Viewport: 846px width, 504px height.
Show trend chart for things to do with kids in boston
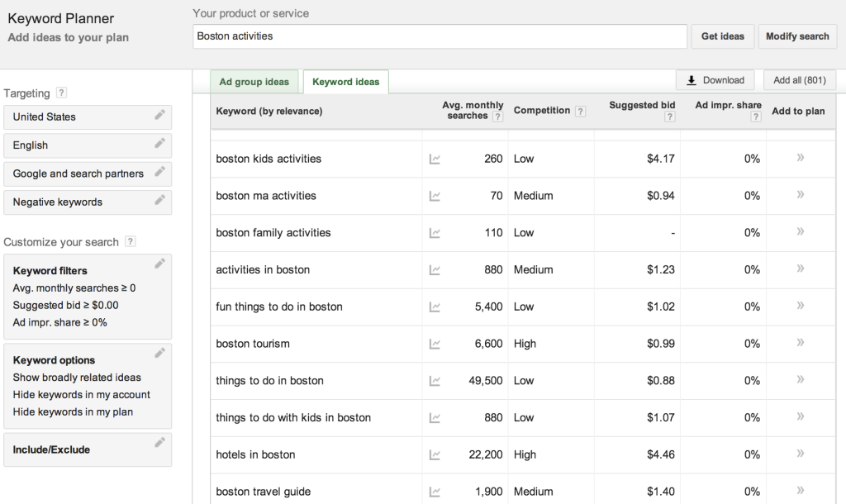pyautogui.click(x=435, y=418)
